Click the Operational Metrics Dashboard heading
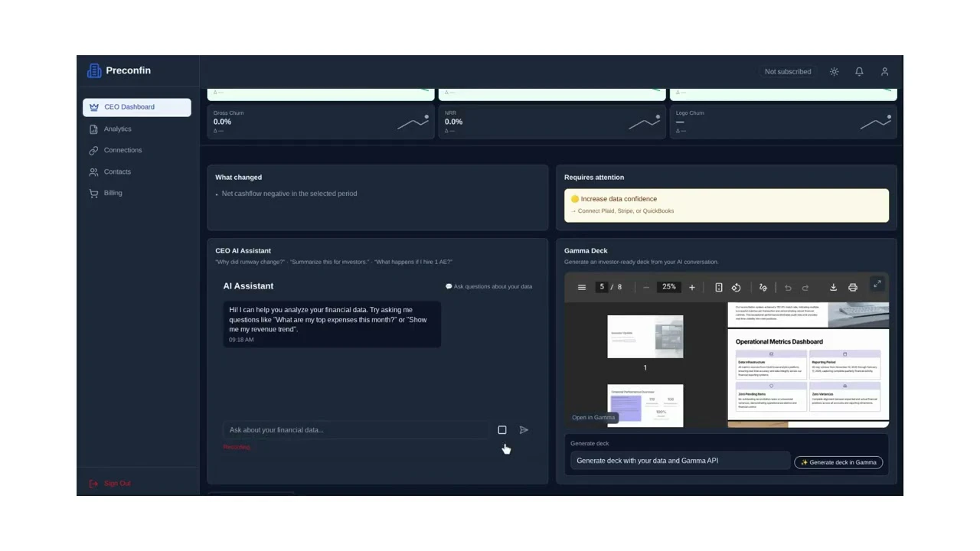980x551 pixels. coord(779,341)
